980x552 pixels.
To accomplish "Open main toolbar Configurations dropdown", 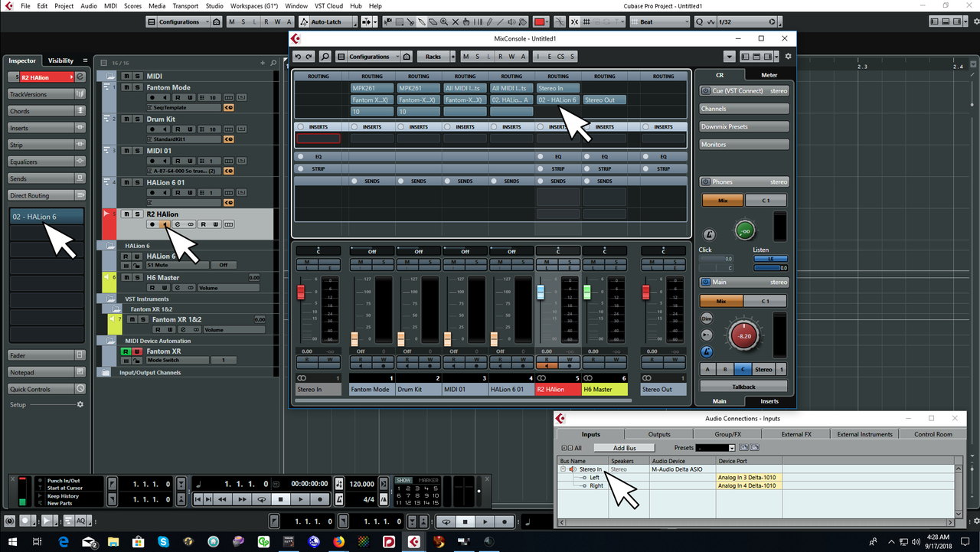I will (180, 22).
